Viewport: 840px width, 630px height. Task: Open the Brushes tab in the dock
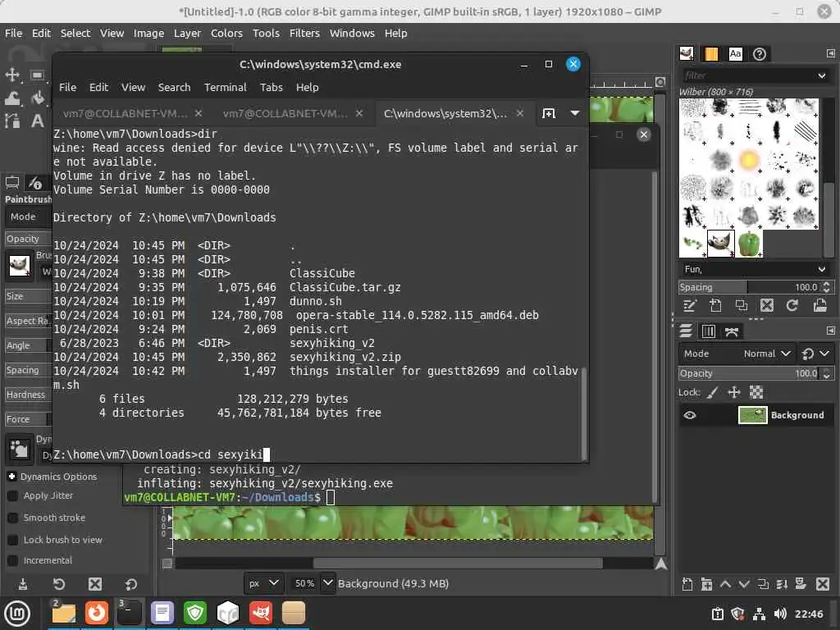687,53
